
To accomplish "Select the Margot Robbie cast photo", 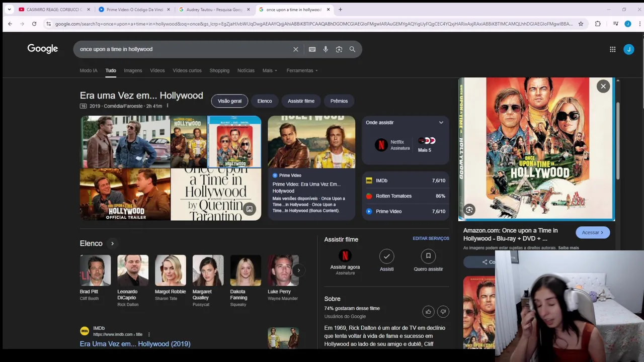I will (171, 270).
